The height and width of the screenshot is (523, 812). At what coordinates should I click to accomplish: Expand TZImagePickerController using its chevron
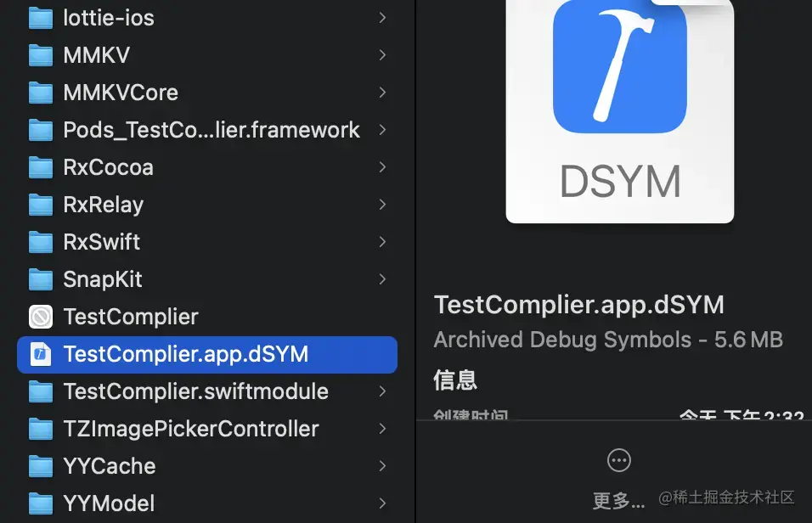click(x=383, y=429)
